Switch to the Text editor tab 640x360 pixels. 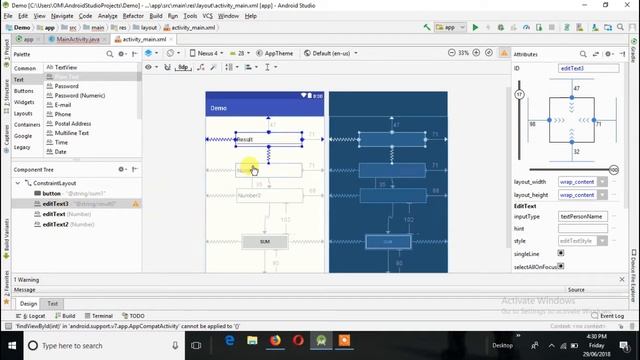coord(52,304)
